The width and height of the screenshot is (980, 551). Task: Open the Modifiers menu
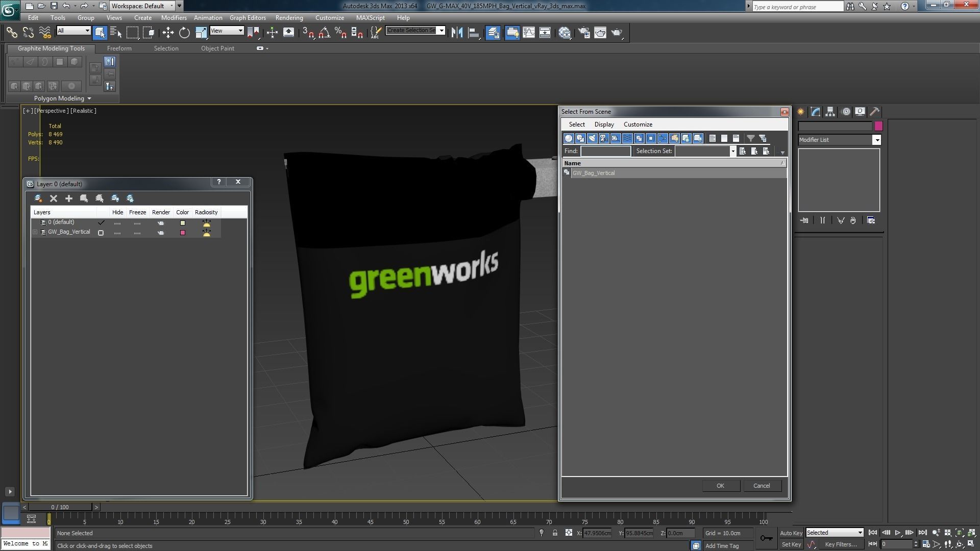click(174, 17)
